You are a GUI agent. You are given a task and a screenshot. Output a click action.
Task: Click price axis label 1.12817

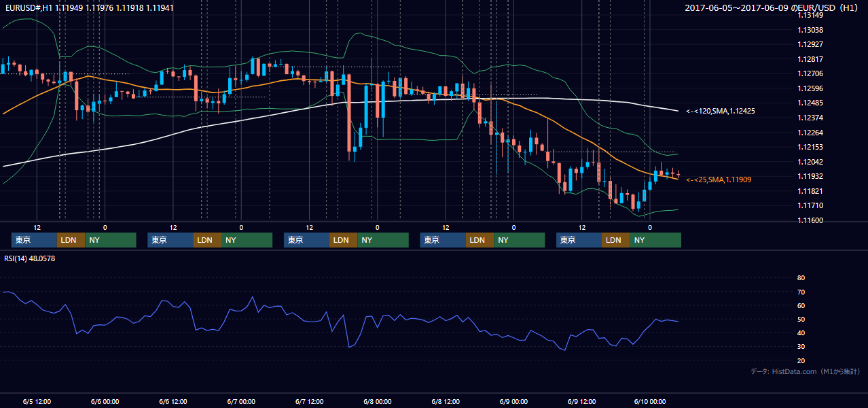pyautogui.click(x=810, y=59)
